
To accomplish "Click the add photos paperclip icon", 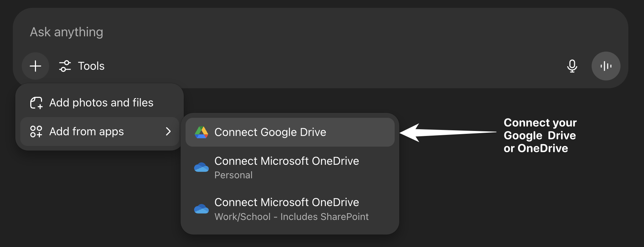I will 36,103.
